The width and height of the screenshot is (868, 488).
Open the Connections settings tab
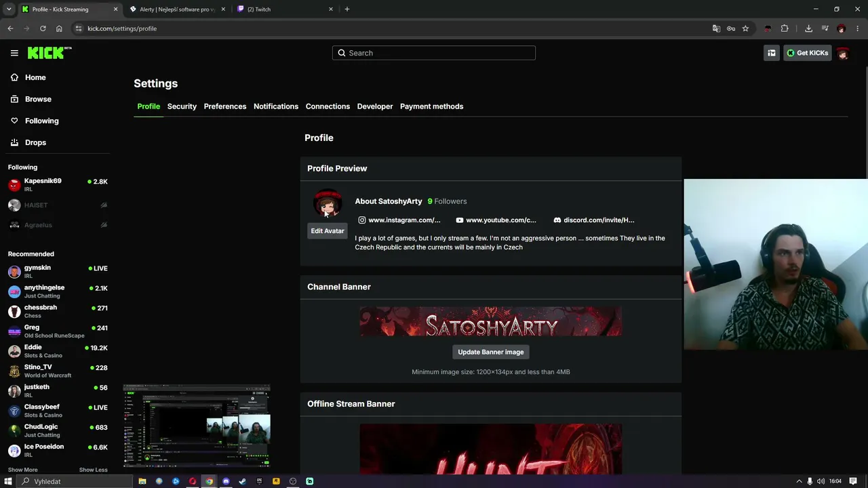coord(328,106)
